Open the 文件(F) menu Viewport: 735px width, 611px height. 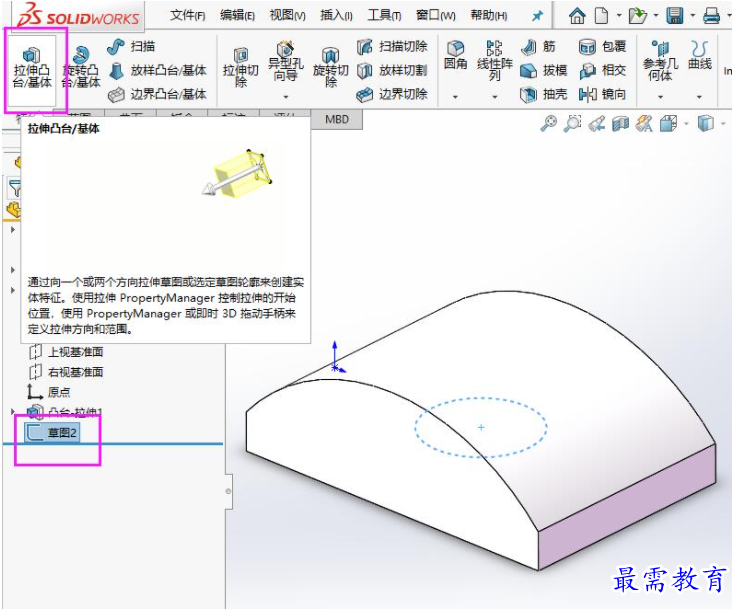(188, 15)
